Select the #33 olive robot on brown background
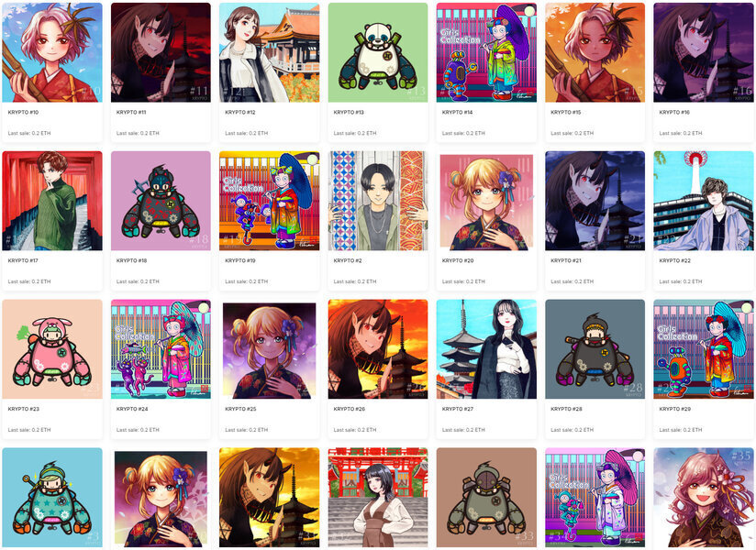This screenshot has width=756, height=550. 486,498
